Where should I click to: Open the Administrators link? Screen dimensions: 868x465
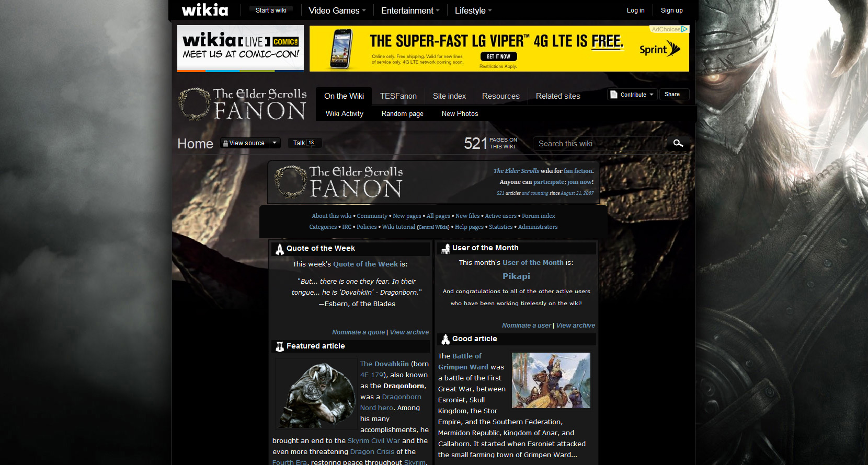pyautogui.click(x=538, y=227)
